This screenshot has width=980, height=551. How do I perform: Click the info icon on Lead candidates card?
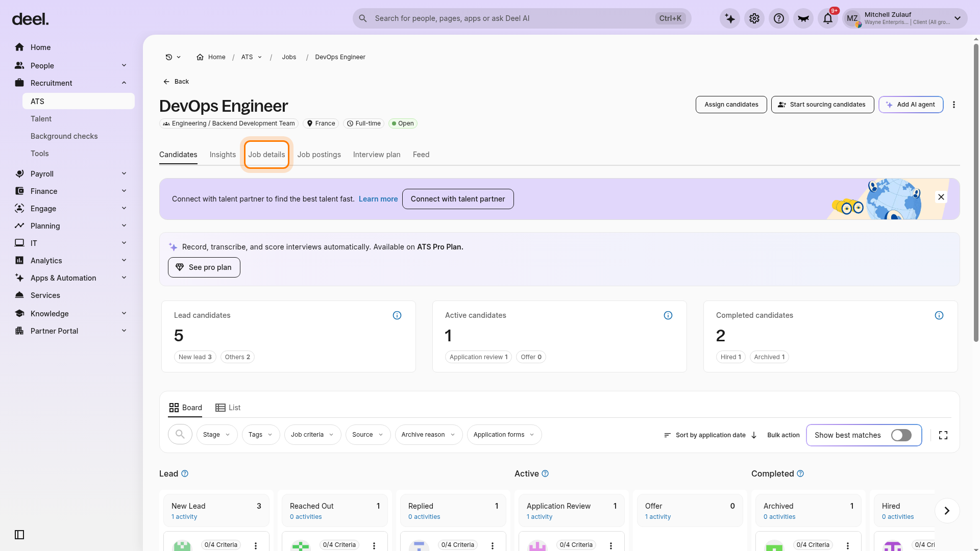[397, 315]
